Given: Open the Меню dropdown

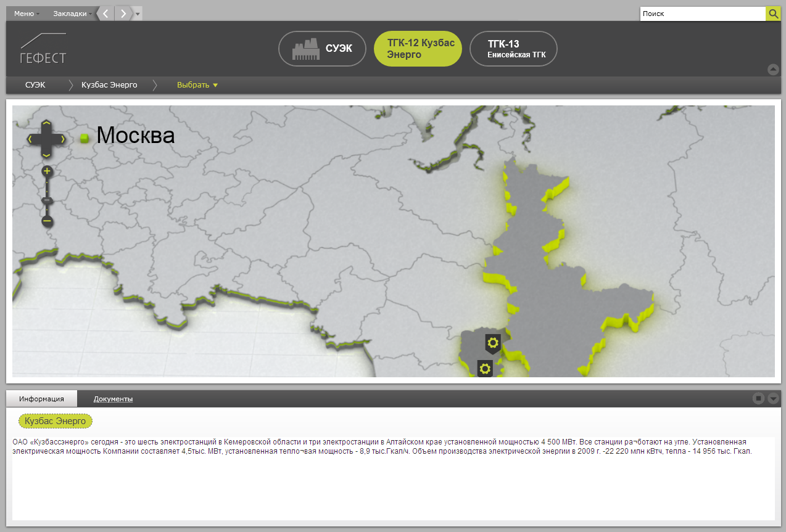Looking at the screenshot, I should coord(27,14).
